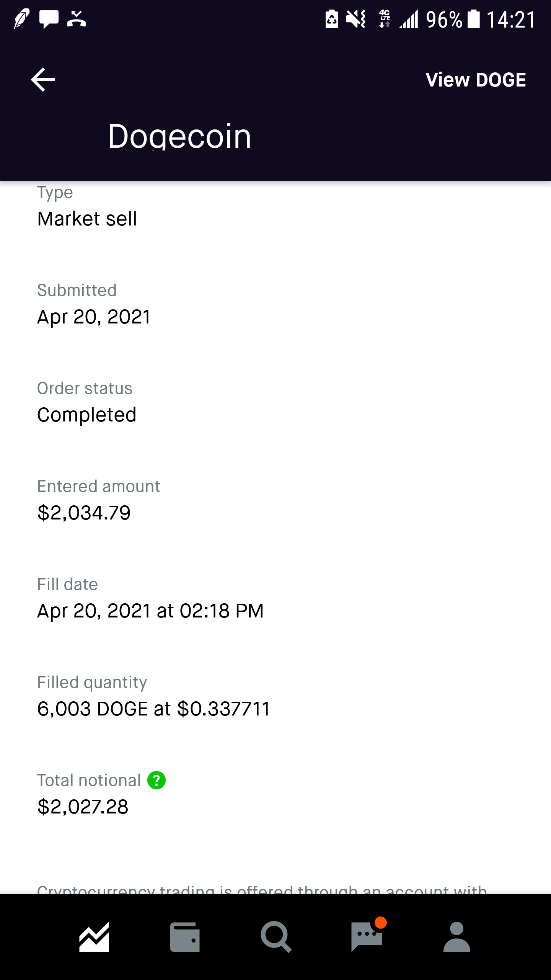Tap the Fill date value text
This screenshot has height=980, width=551.
pos(150,611)
